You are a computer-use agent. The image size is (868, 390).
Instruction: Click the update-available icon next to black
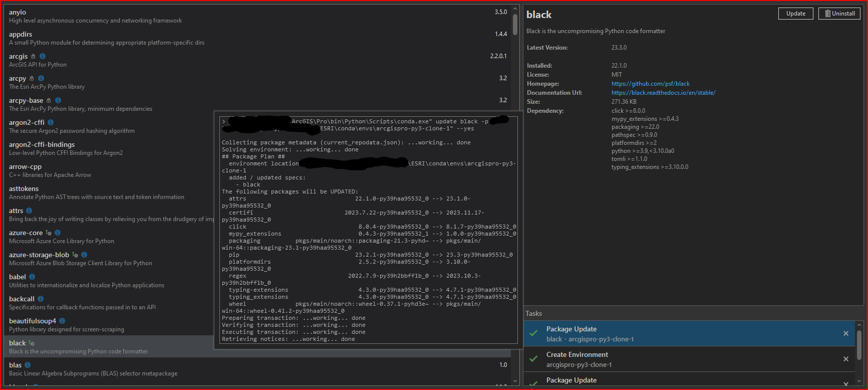click(32, 343)
